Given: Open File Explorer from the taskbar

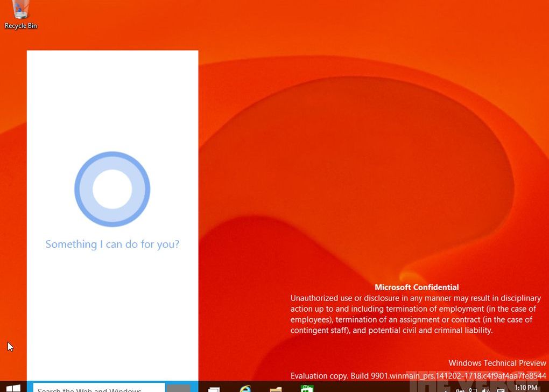Looking at the screenshot, I should click(276, 389).
